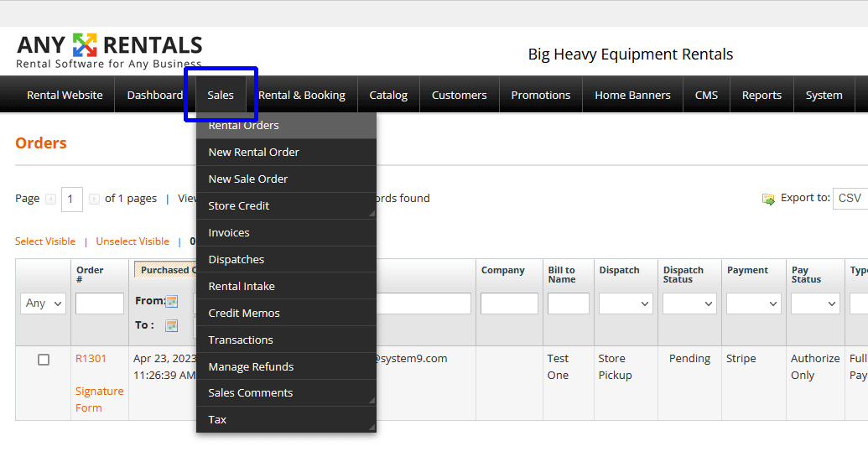Open the Any selection filter dropdown
The image size is (868, 467).
43,304
